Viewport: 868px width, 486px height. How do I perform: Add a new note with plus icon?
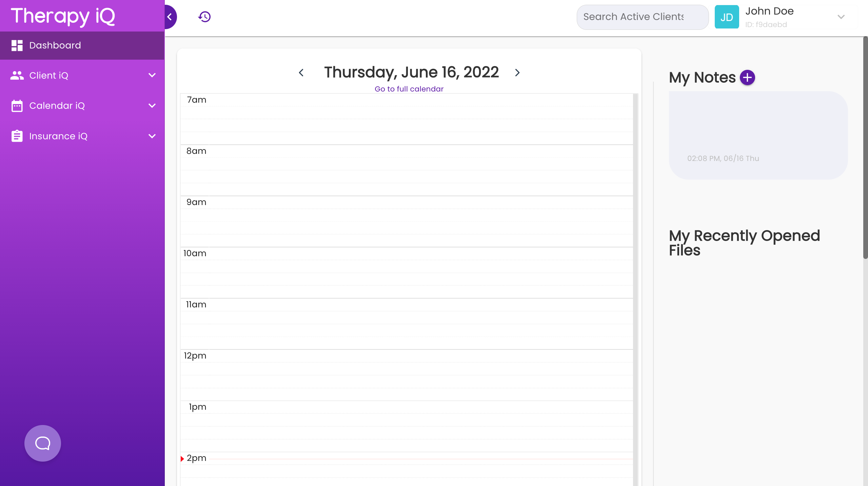coord(747,78)
